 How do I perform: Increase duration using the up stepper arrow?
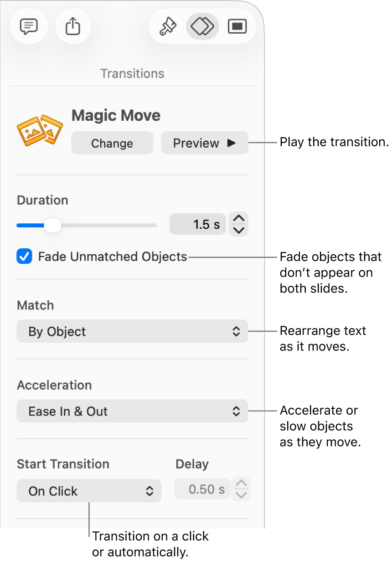[x=238, y=219]
